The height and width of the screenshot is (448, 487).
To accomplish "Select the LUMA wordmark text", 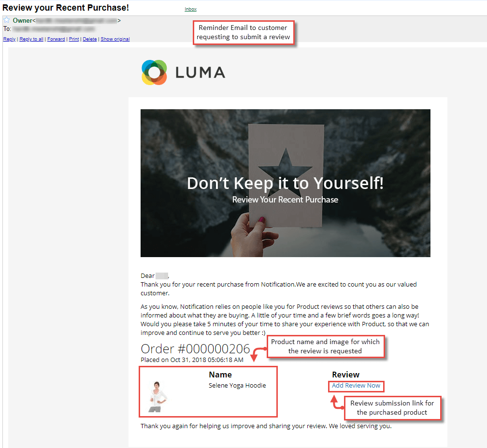I will pyautogui.click(x=201, y=72).
